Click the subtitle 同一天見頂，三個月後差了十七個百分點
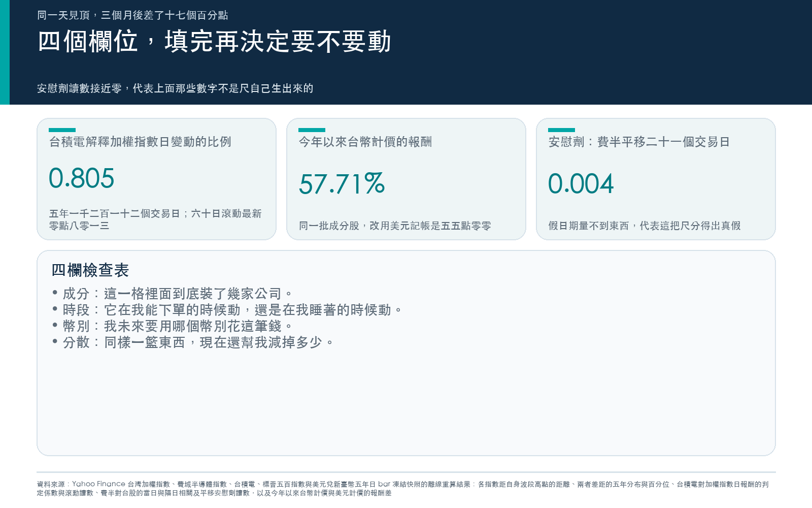This screenshot has height=508, width=812. (x=132, y=15)
